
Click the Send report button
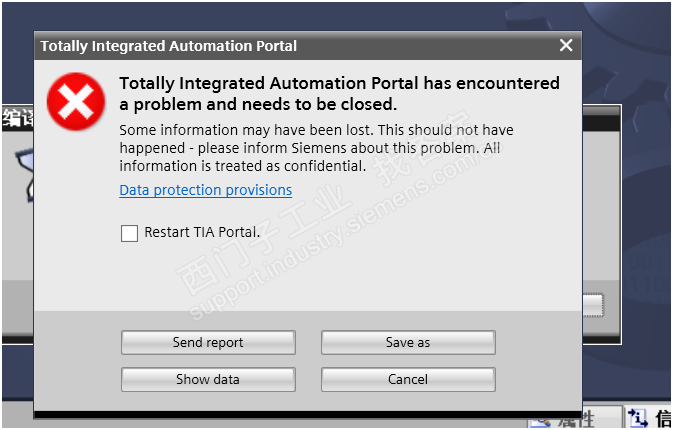[x=208, y=342]
